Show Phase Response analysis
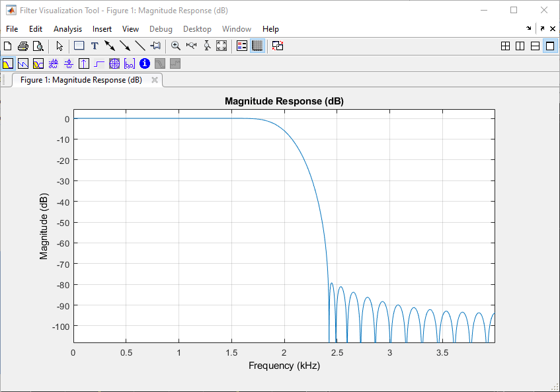Viewport: 560px width, 392px height. point(23,64)
